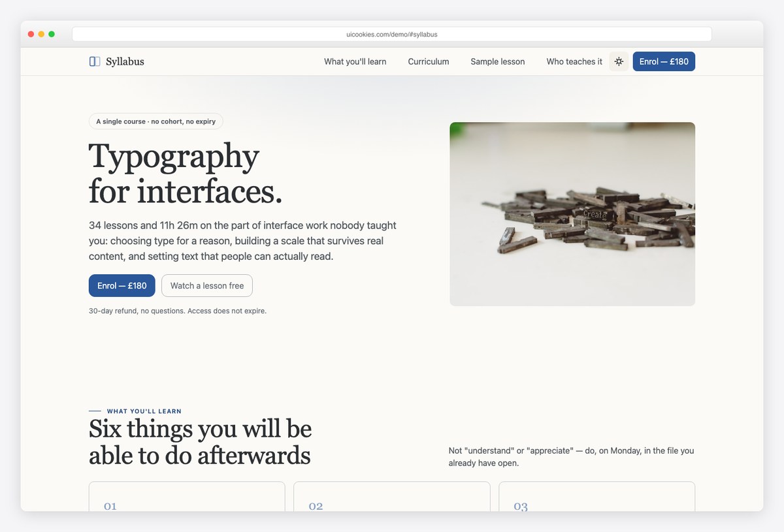This screenshot has height=532, width=784.
Task: Click the "34 lessons and 11h 26m" paragraph
Action: click(243, 241)
